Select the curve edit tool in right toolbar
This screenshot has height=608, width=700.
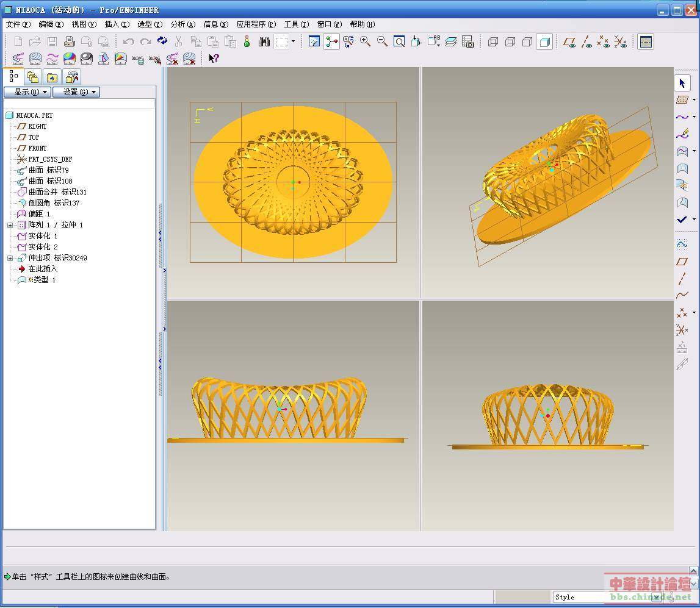coord(682,134)
